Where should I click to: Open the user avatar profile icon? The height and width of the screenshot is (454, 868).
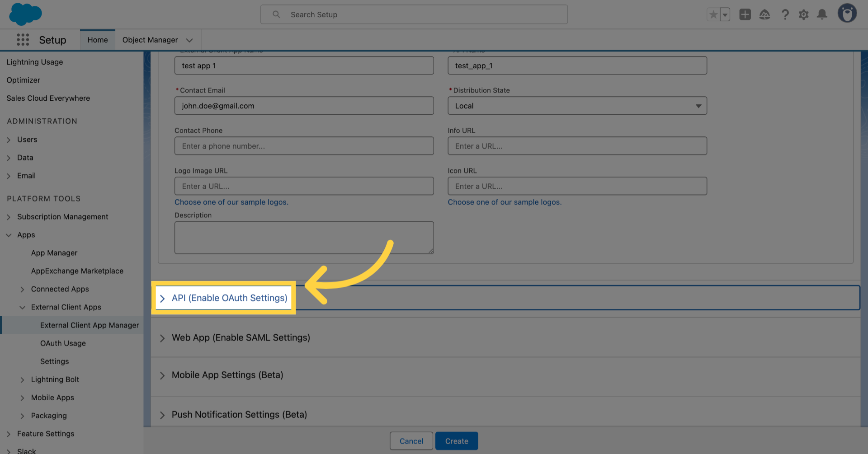848,13
